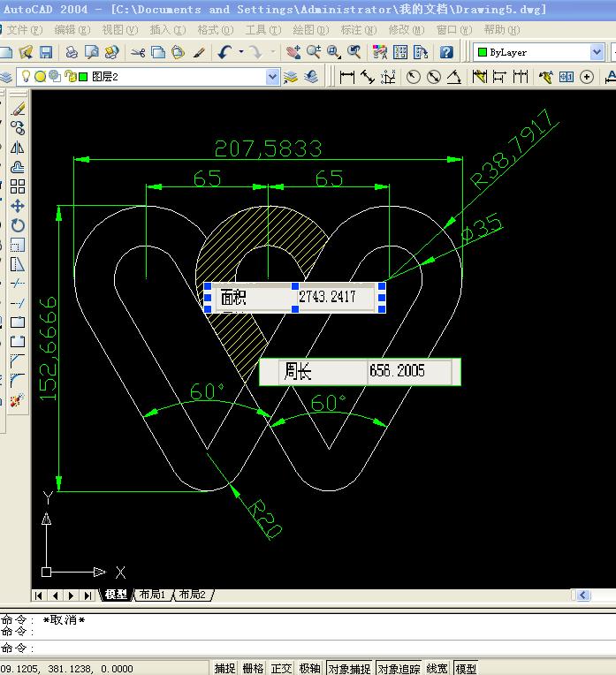
Task: Select the Center Mark tool
Action: click(x=587, y=77)
